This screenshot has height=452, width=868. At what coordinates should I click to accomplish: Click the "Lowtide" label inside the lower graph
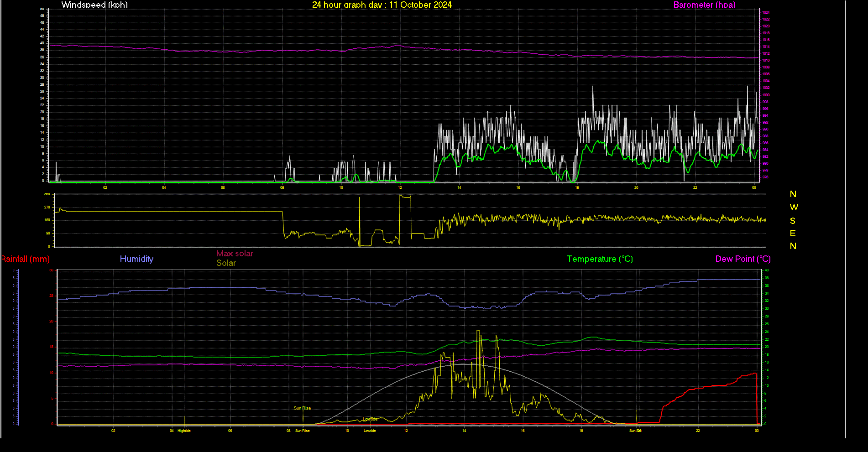[370, 419]
